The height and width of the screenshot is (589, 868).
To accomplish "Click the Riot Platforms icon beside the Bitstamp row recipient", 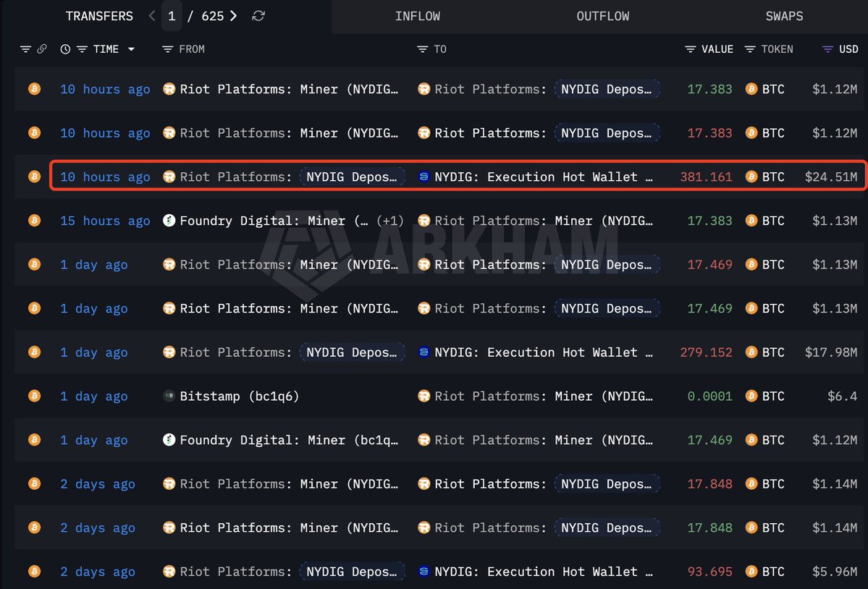I will pos(424,395).
